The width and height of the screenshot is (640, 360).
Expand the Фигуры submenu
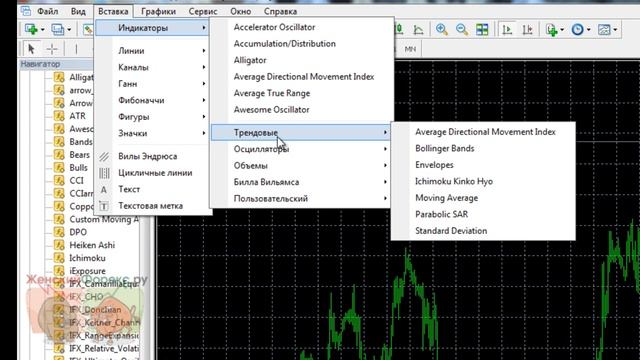153,117
